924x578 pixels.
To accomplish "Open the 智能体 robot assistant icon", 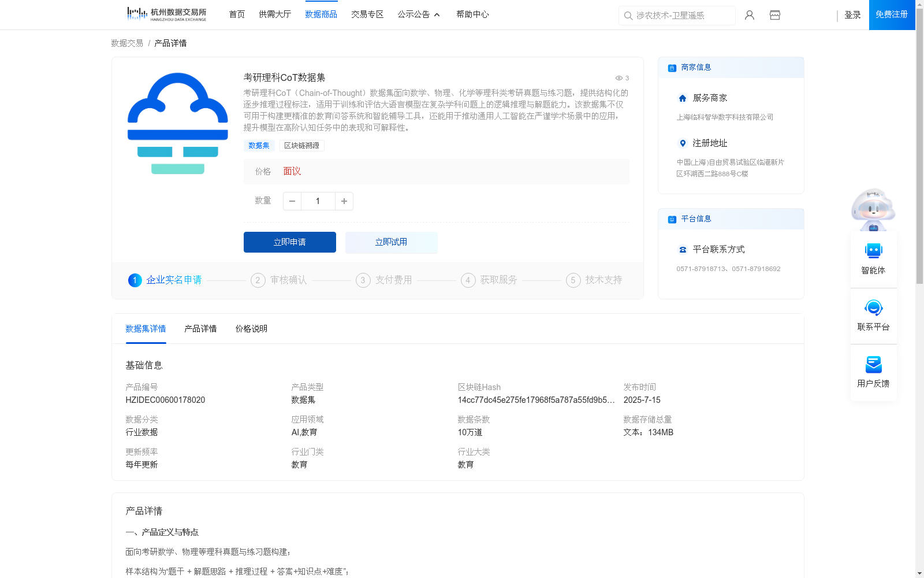I will click(x=873, y=250).
